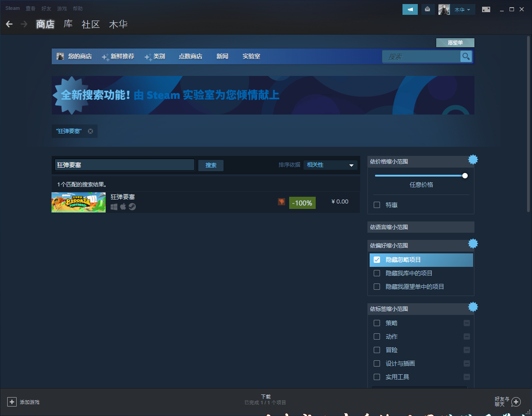The image size is (532, 416).
Task: Exclude the 实用工具 tag with minus icon
Action: coord(466,377)
